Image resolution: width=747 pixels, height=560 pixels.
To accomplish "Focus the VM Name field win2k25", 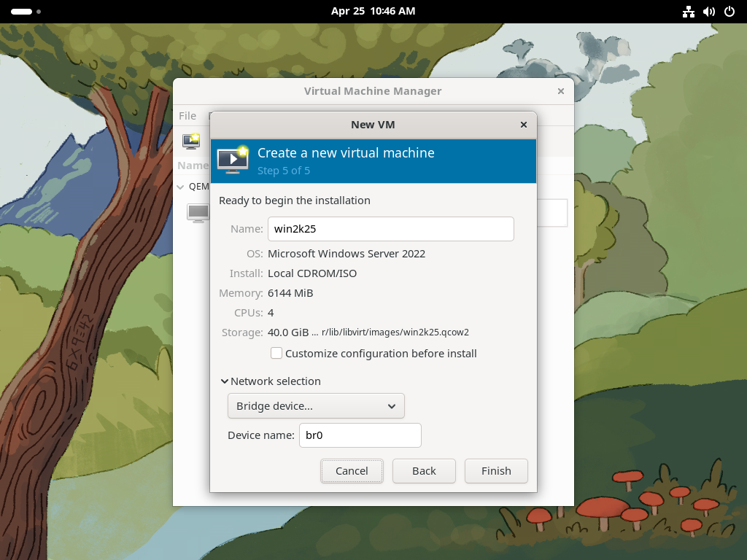I will (391, 229).
